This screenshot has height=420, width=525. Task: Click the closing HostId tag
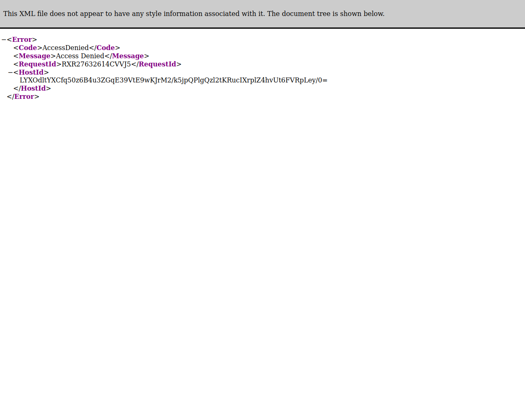click(x=32, y=89)
